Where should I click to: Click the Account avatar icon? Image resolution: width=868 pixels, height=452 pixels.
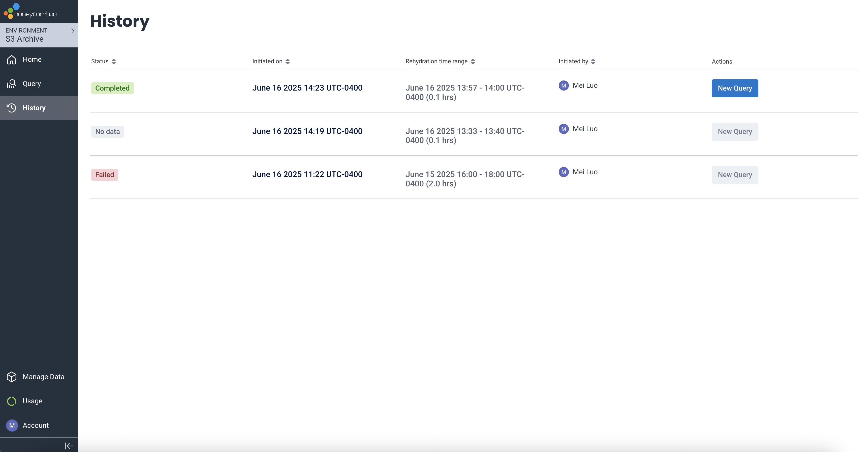12,426
